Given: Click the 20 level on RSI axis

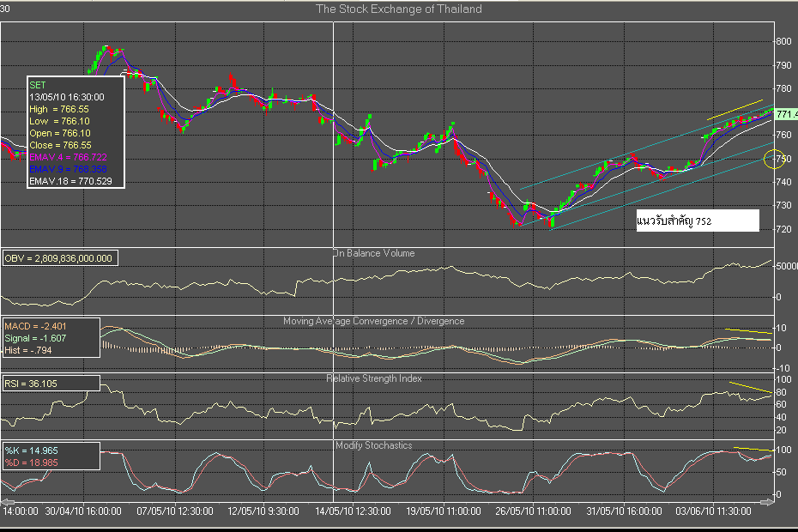Looking at the screenshot, I should (x=781, y=431).
